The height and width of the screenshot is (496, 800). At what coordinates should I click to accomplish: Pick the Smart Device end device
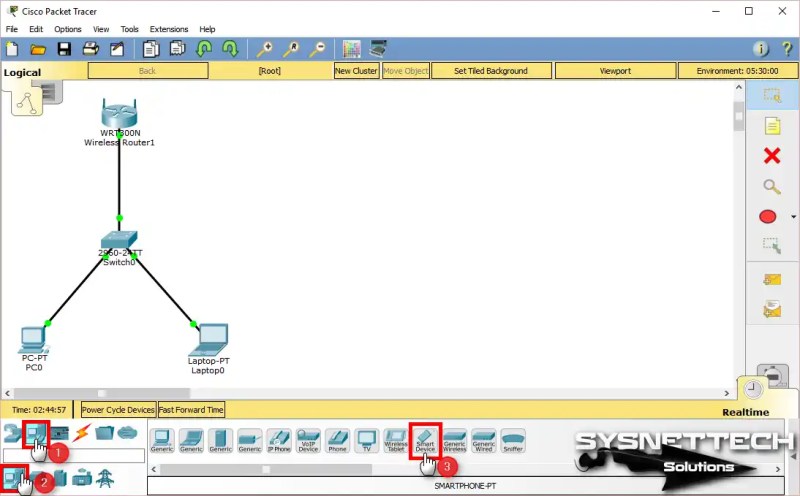(x=425, y=440)
